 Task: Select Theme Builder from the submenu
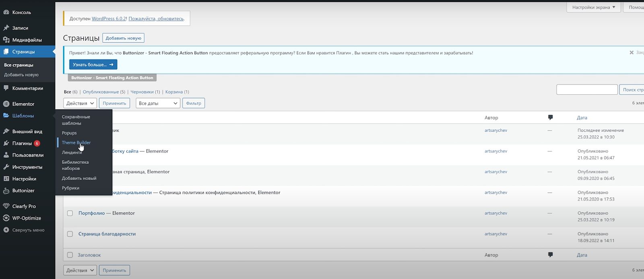(76, 143)
